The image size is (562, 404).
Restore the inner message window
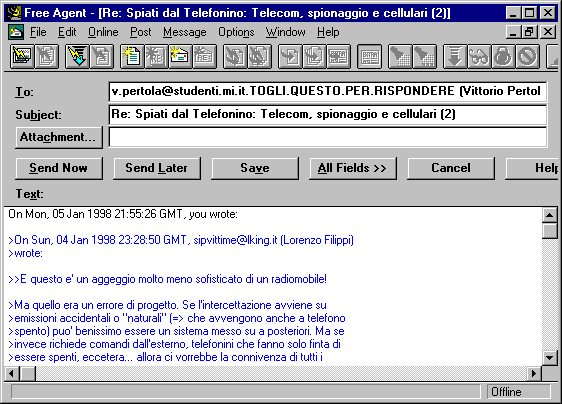530,32
